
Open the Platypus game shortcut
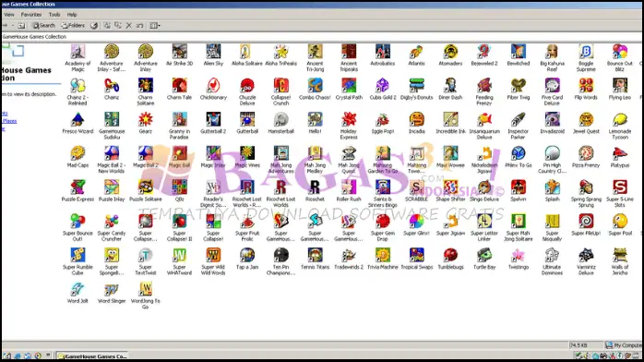620,153
